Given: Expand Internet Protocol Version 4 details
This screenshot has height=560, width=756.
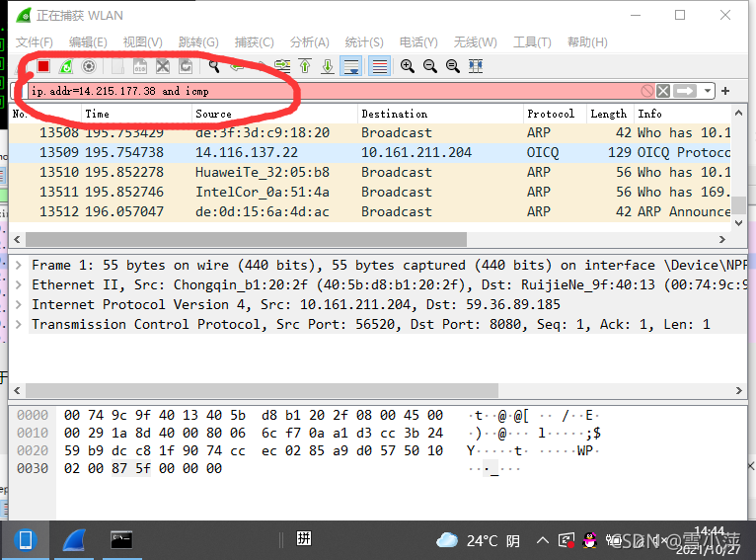Looking at the screenshot, I should click(x=19, y=304).
